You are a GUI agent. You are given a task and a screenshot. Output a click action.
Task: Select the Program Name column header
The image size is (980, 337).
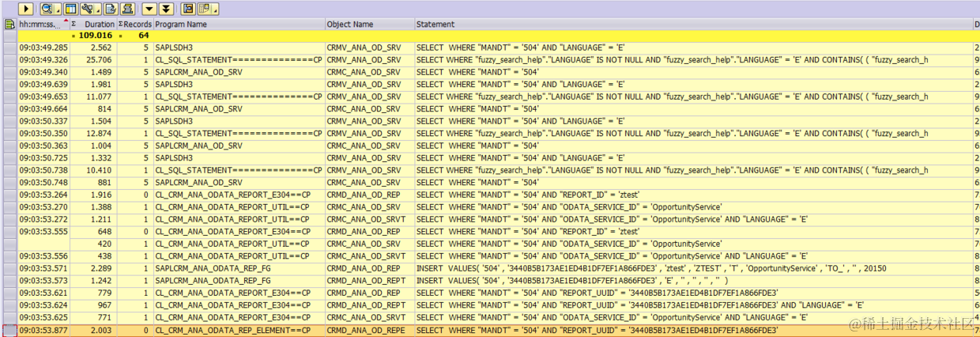click(239, 25)
